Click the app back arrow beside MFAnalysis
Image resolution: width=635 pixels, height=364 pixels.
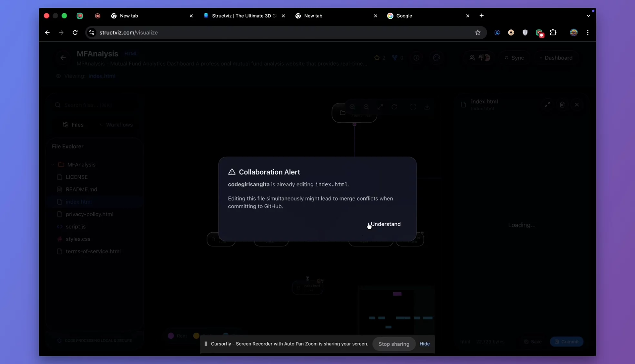coord(63,58)
